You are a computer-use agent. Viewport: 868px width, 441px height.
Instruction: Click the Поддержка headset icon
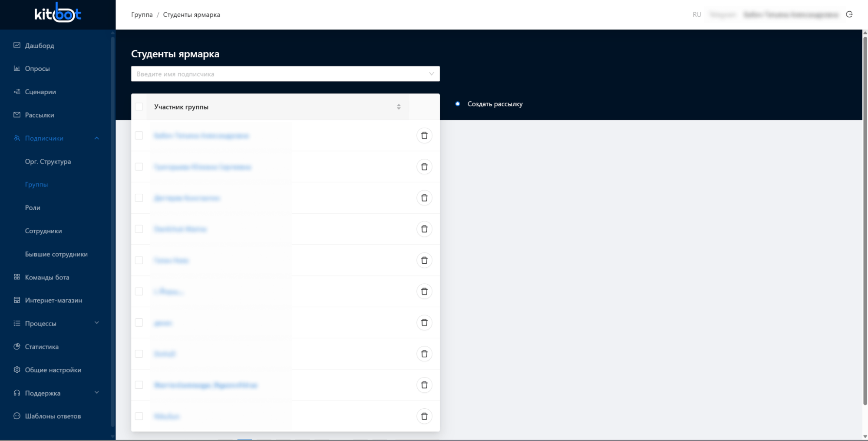[x=17, y=393]
